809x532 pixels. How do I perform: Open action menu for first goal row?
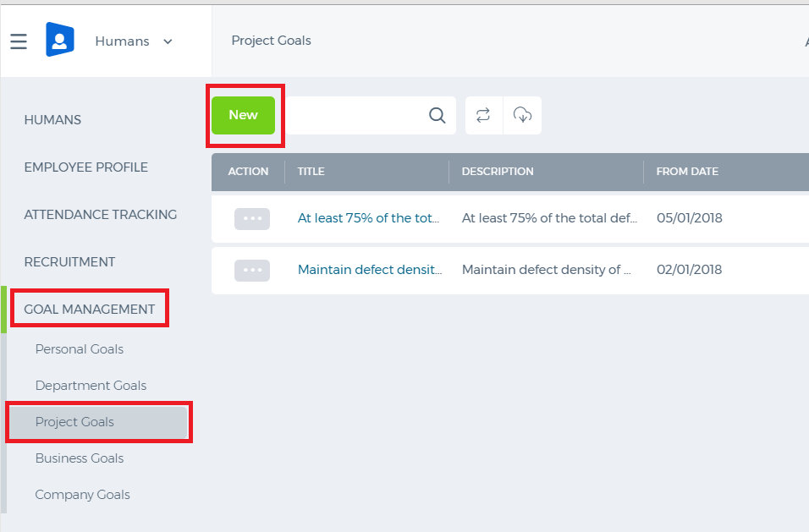(x=252, y=218)
